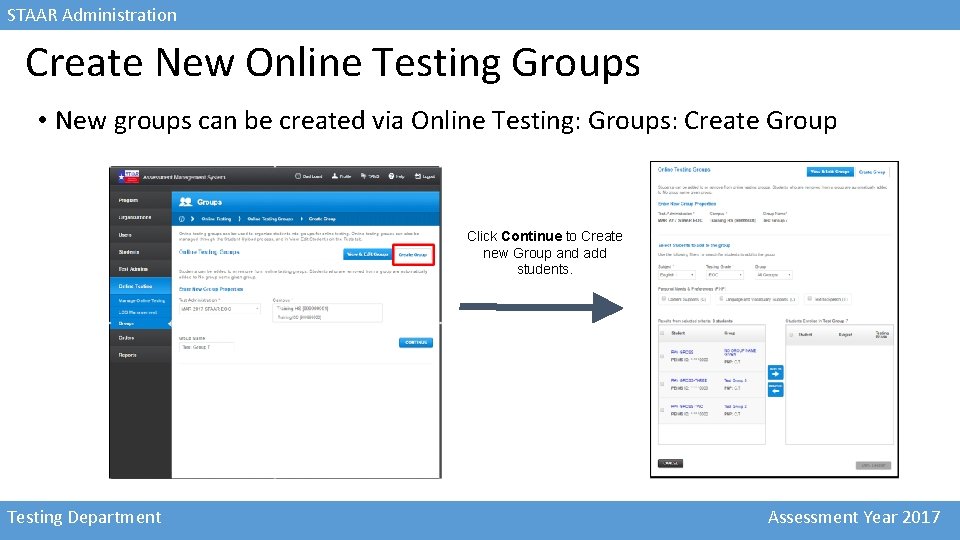Click the greyed save button at bottom right
Viewport: 960px width, 540px height.
[873, 465]
